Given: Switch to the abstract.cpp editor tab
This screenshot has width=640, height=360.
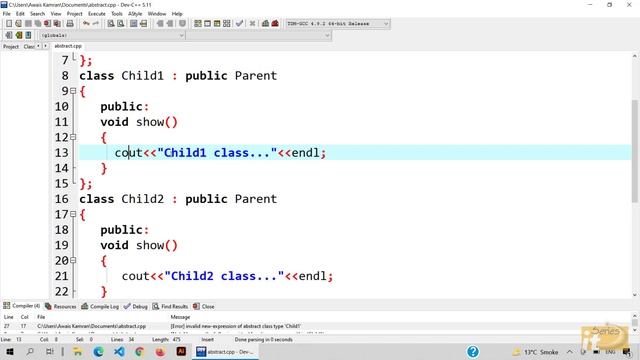Looking at the screenshot, I should point(68,46).
